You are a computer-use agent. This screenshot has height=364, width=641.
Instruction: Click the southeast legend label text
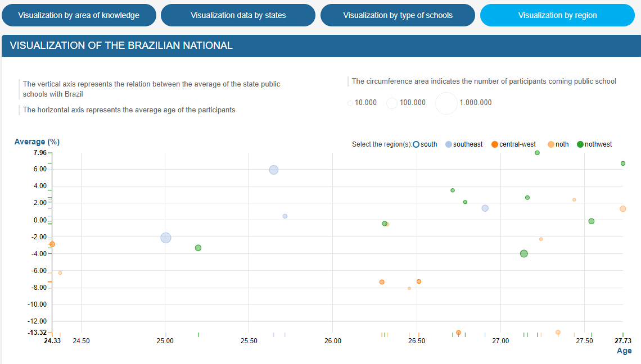click(468, 144)
